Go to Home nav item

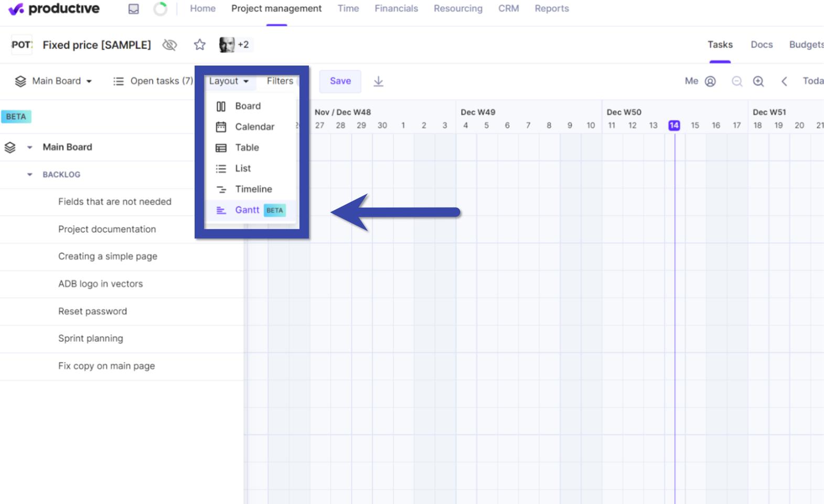point(202,9)
